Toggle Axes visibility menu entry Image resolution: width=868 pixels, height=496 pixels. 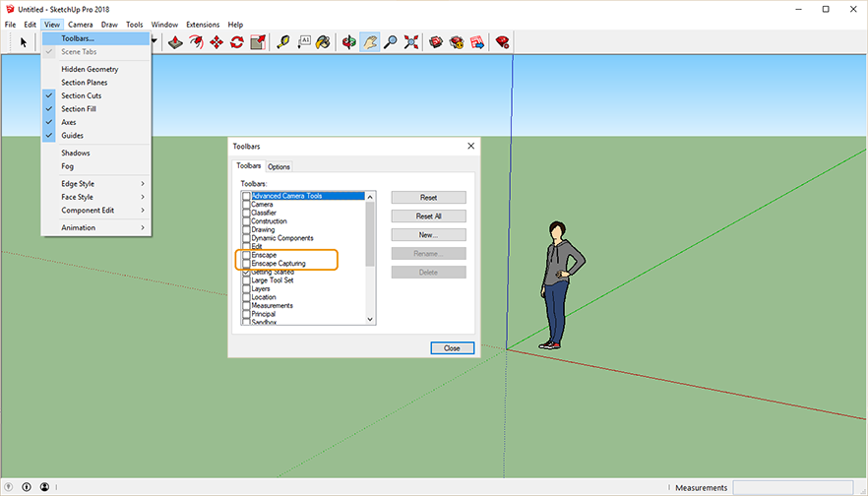click(x=96, y=122)
